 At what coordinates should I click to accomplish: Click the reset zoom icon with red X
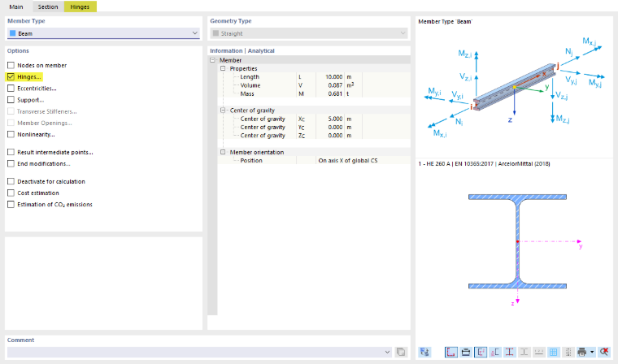[604, 352]
